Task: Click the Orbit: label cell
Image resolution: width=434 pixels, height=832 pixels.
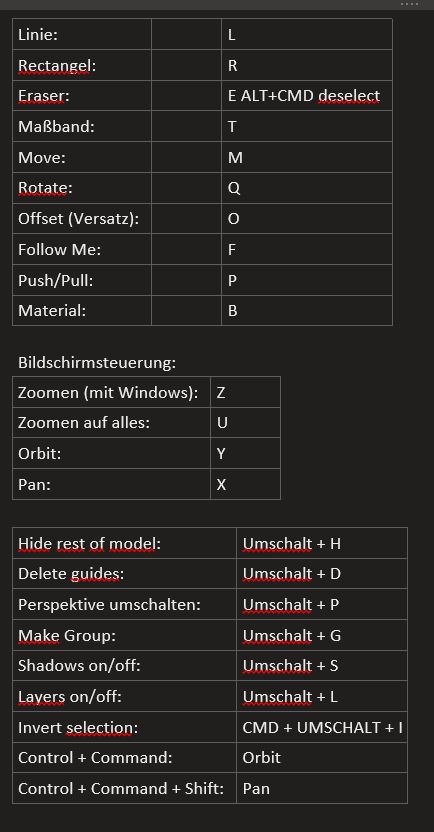Action: 111,453
